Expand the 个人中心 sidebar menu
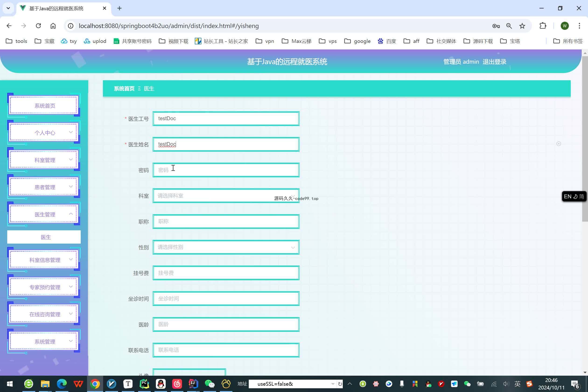The image size is (588, 392). 44,133
